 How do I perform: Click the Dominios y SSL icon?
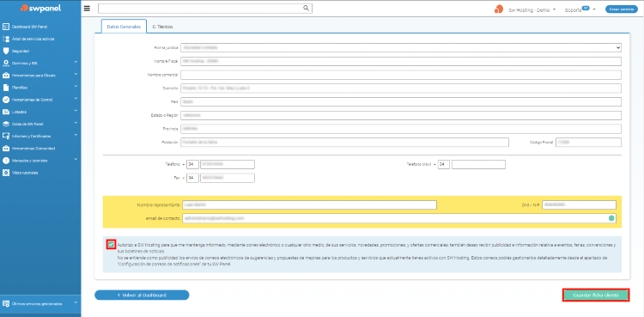pos(6,64)
